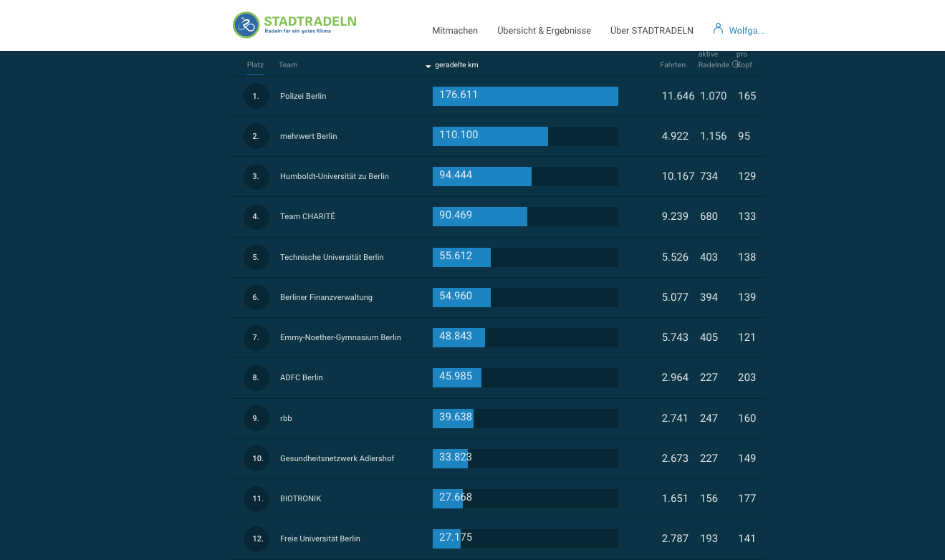This screenshot has height=560, width=945.
Task: Click rank badge 9.
Action: click(x=256, y=418)
